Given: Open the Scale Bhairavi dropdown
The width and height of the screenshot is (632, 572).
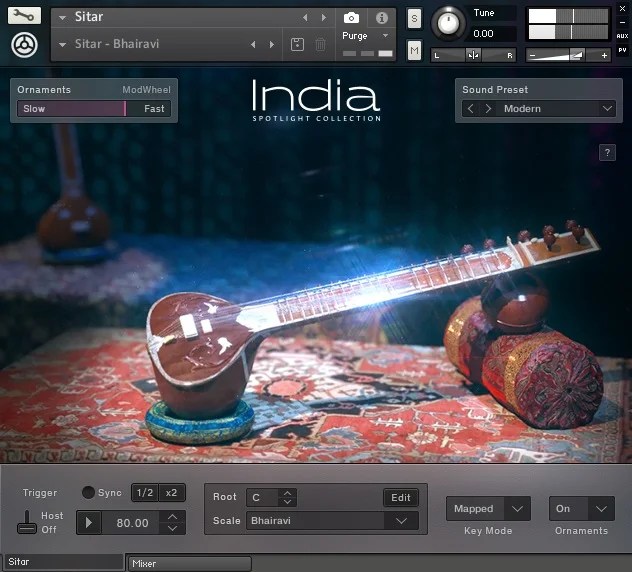Looking at the screenshot, I should 401,521.
